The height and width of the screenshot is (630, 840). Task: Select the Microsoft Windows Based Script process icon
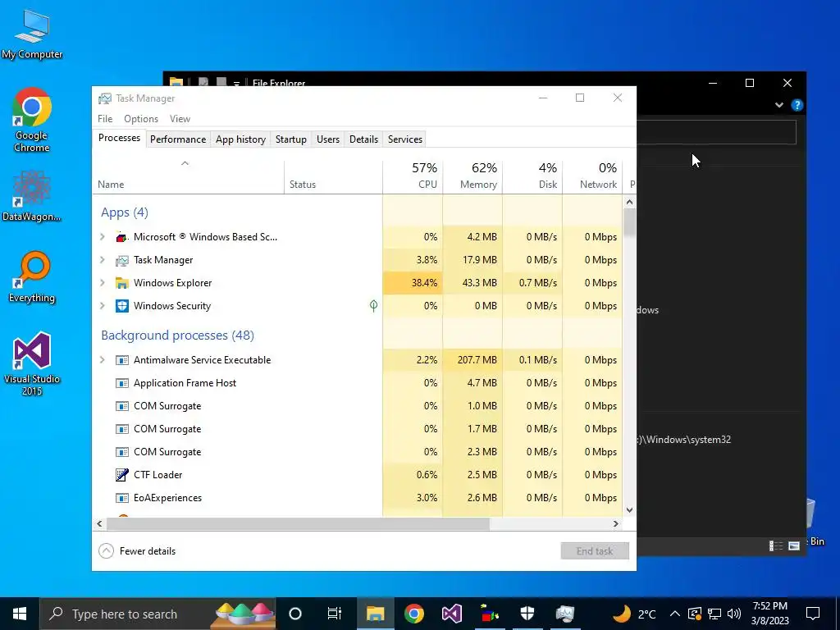(122, 237)
